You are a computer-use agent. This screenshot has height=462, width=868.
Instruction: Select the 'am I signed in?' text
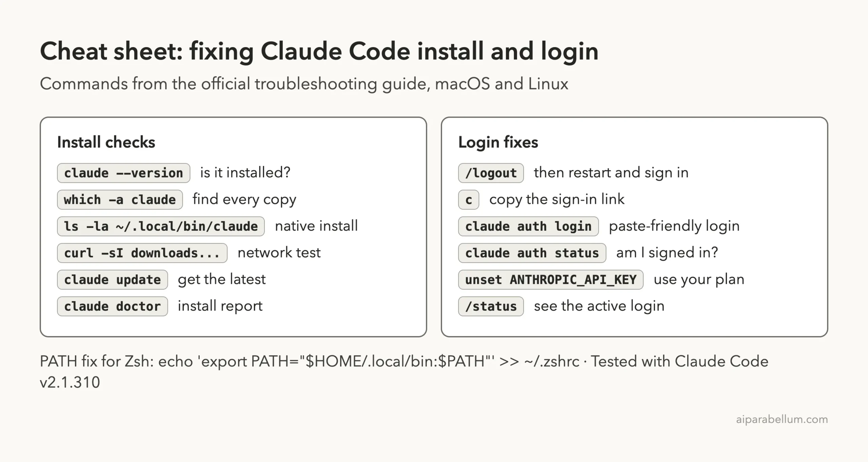coord(667,253)
